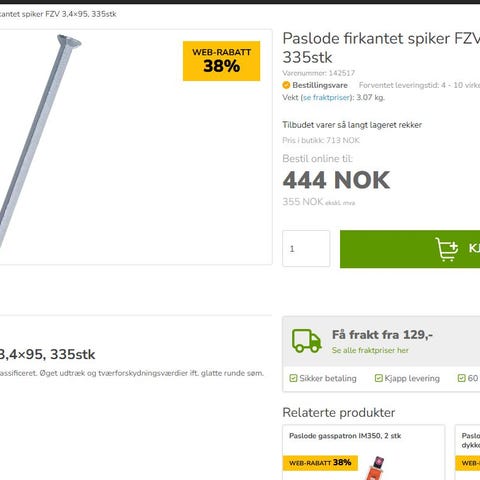Click the orange Bestillingsvare status icon
The height and width of the screenshot is (480, 480).
point(286,85)
